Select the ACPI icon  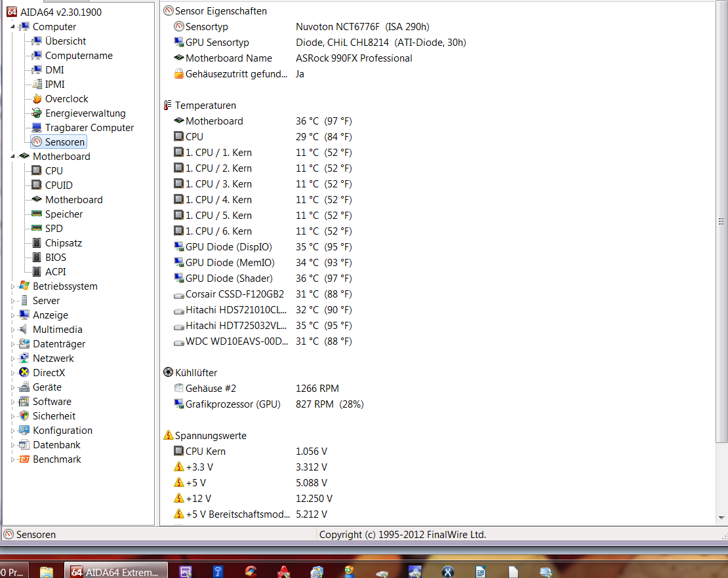37,271
